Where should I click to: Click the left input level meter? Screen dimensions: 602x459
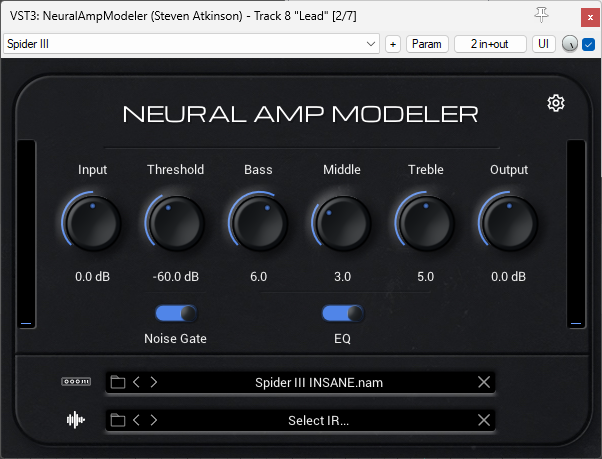(26, 234)
